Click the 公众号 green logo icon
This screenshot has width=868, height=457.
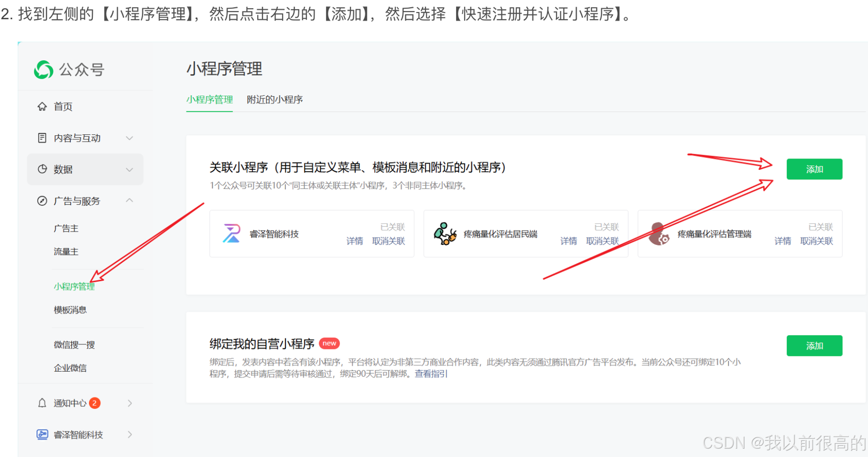43,70
